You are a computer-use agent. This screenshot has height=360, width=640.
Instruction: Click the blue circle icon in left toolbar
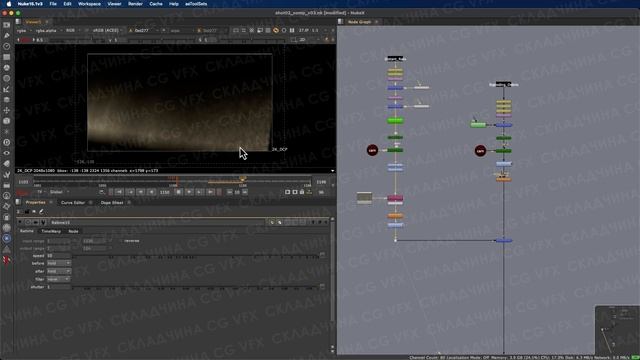pos(7,238)
